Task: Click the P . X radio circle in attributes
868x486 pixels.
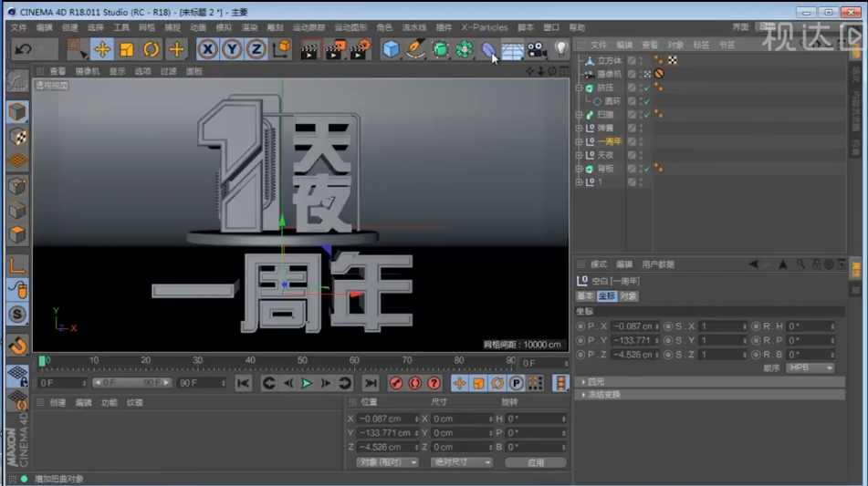Action: 580,326
